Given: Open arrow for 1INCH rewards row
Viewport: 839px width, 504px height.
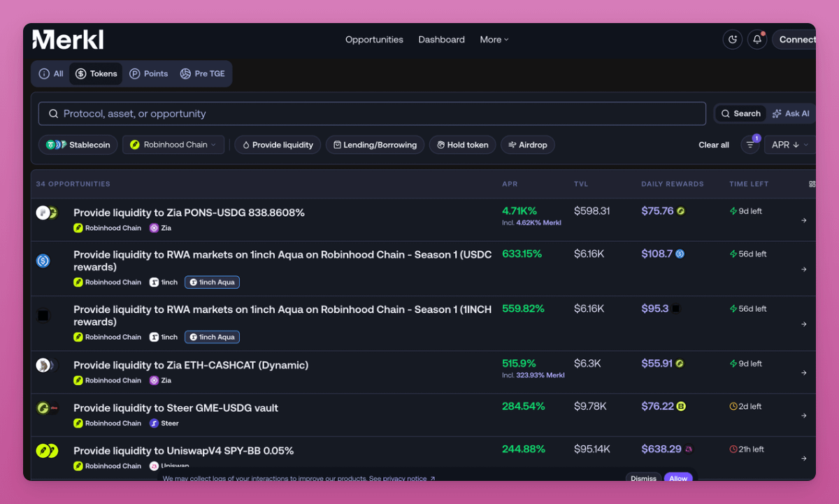Looking at the screenshot, I should (804, 324).
